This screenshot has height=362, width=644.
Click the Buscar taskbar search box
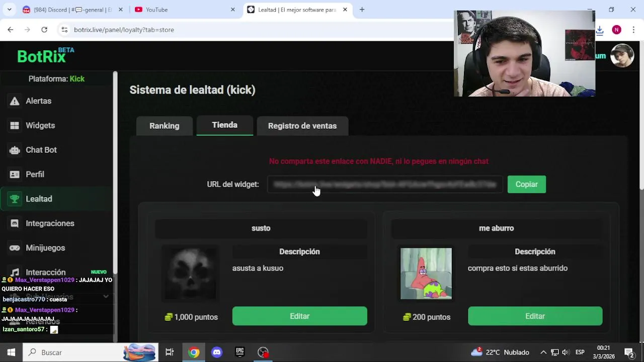click(x=91, y=352)
